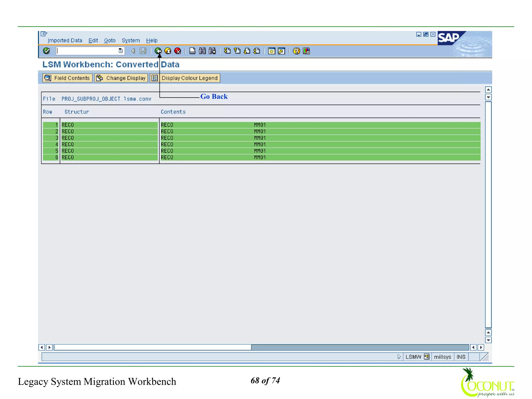The image size is (532, 399).
Task: Click the vertical scrollbar bottom up arrow
Action: coord(488,332)
